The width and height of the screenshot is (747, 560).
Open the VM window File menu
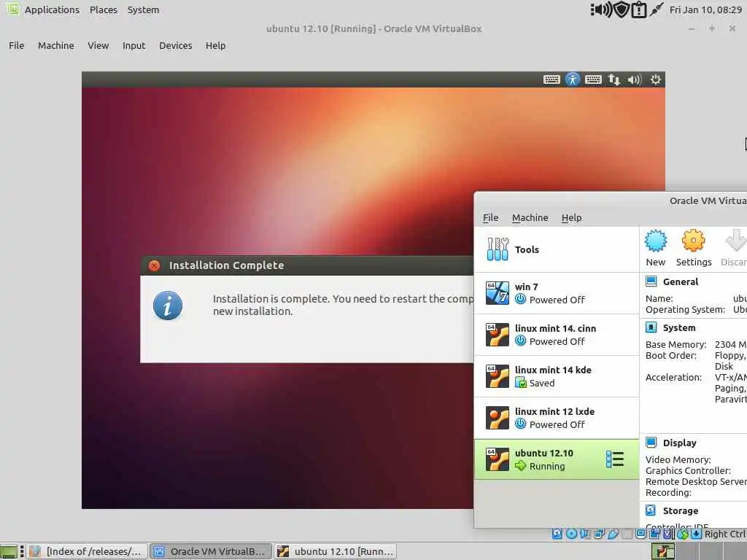16,46
